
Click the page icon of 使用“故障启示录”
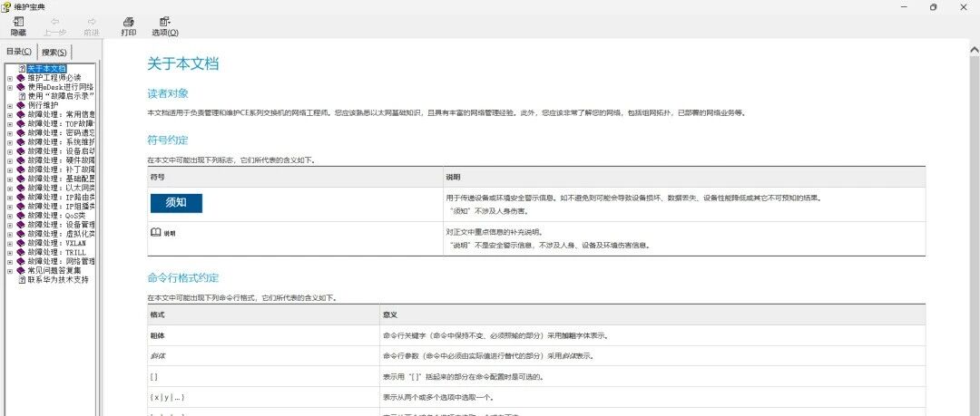(22, 96)
